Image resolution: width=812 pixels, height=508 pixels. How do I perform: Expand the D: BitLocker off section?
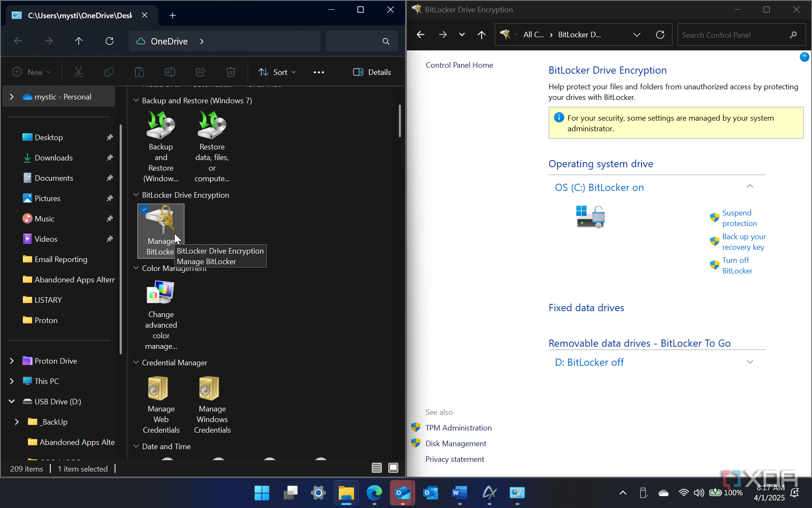point(750,362)
